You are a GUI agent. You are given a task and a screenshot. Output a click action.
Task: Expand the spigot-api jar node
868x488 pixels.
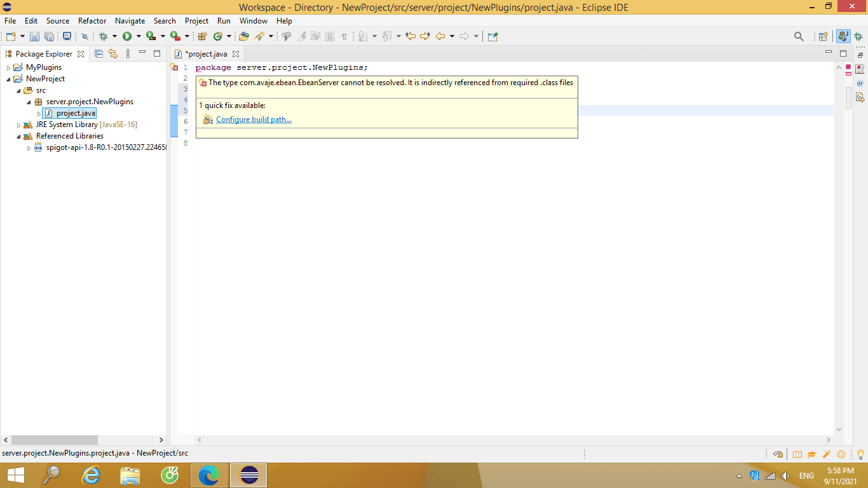29,148
